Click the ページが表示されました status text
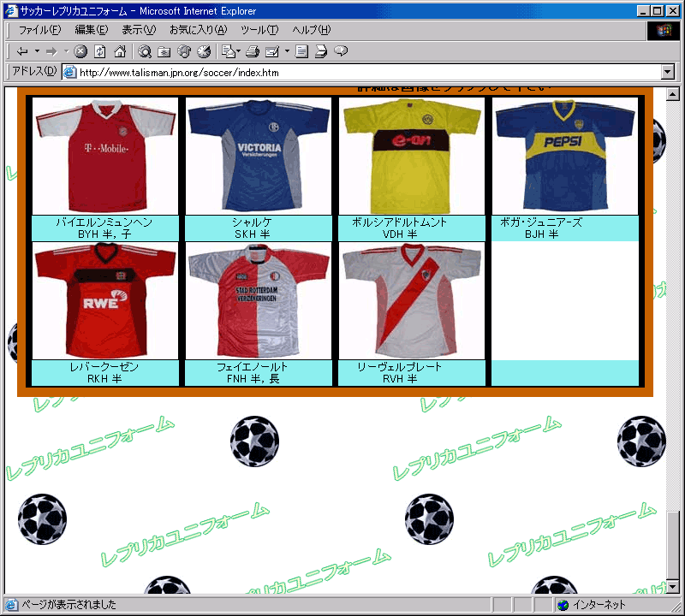 click(68, 605)
